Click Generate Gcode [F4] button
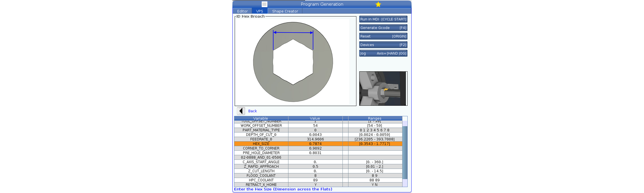This screenshot has width=644, height=193. click(383, 28)
